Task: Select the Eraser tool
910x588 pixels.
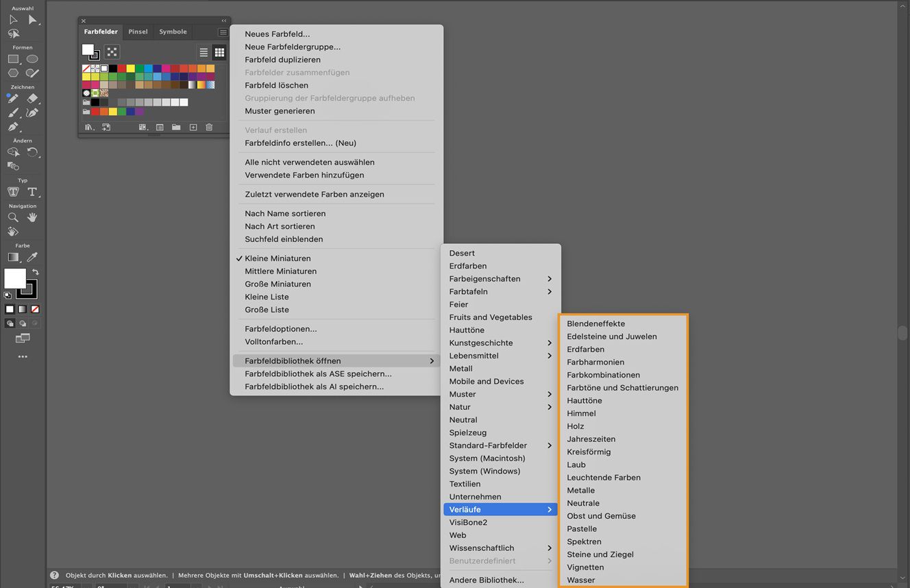Action: click(x=32, y=99)
